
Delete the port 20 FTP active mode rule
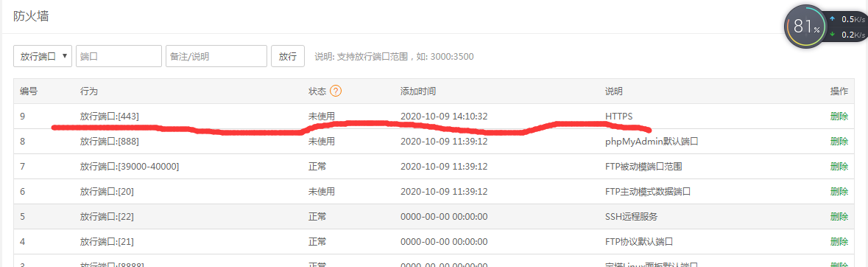coord(839,192)
